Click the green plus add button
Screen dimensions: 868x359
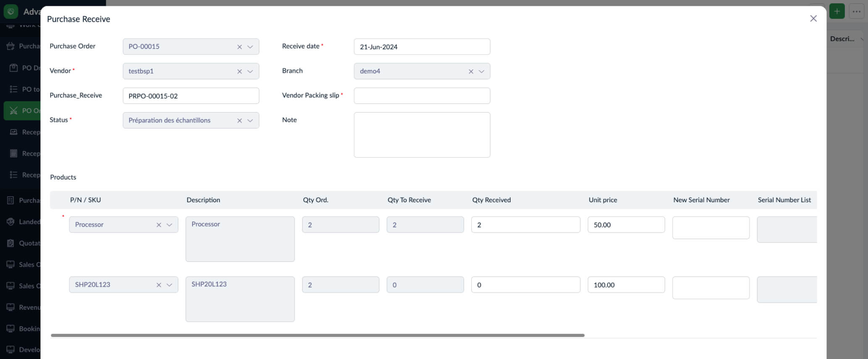coord(836,11)
